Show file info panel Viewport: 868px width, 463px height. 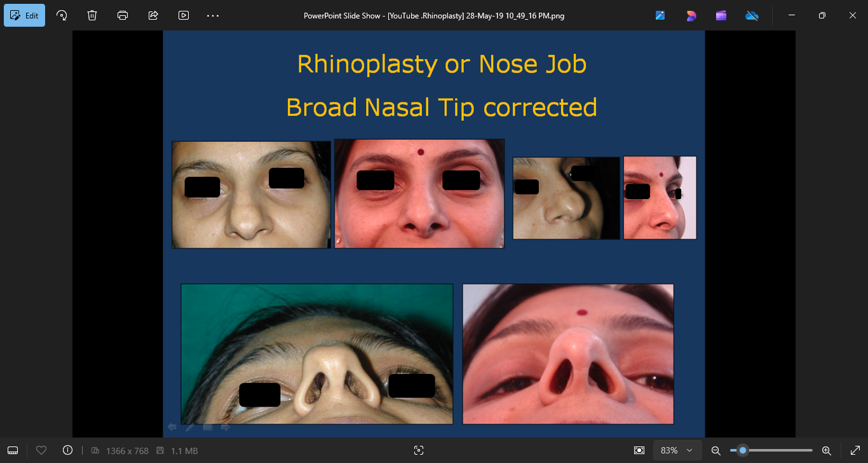(68, 450)
